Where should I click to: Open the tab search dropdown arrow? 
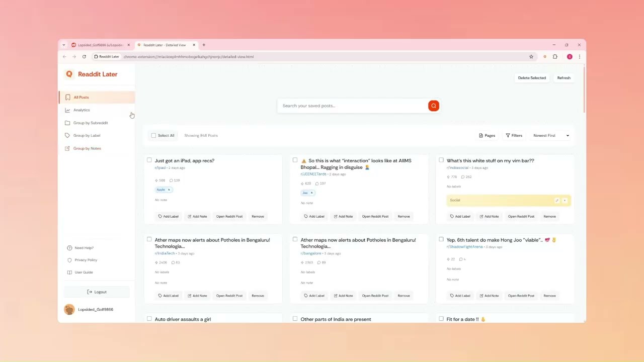(63, 45)
